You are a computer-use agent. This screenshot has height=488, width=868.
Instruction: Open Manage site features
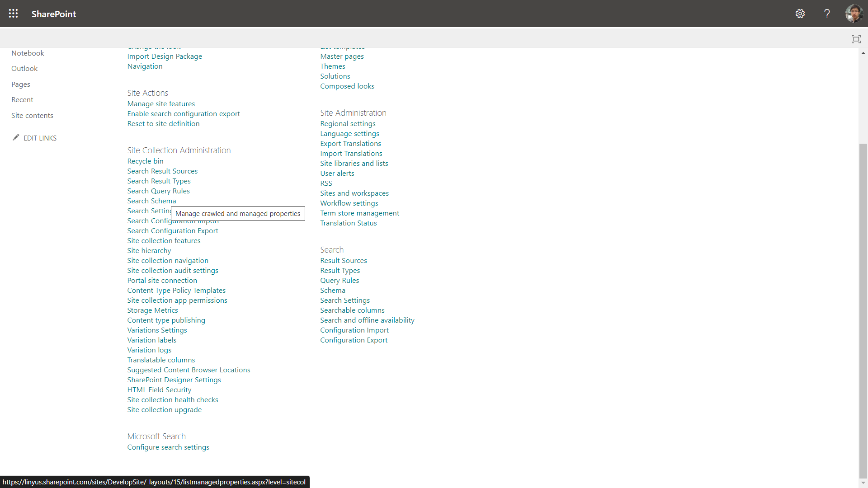coord(161,104)
